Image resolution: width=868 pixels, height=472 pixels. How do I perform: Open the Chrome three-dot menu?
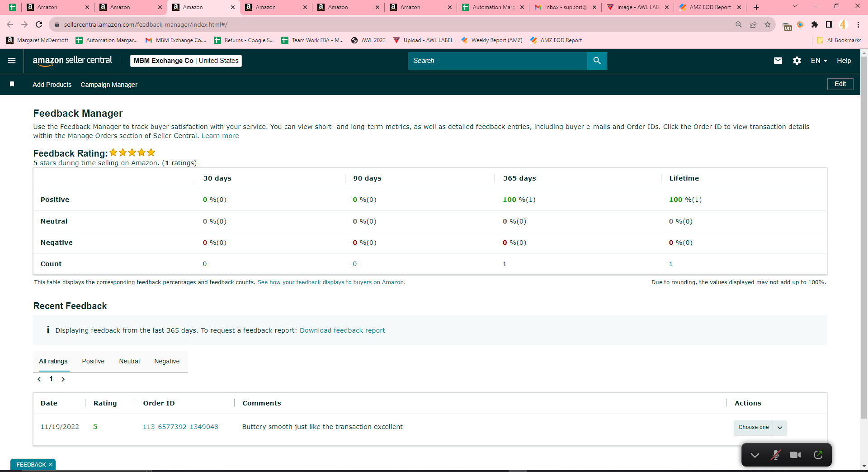click(858, 24)
